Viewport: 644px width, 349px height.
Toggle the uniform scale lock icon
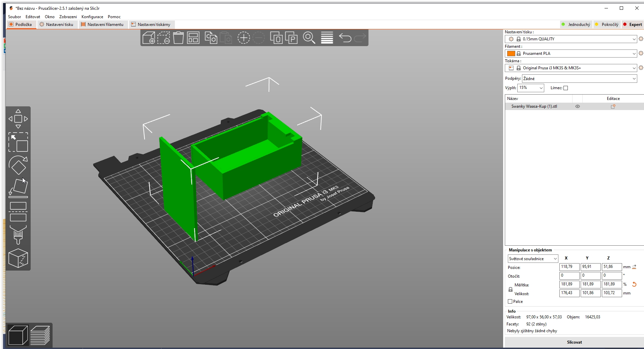pos(511,289)
